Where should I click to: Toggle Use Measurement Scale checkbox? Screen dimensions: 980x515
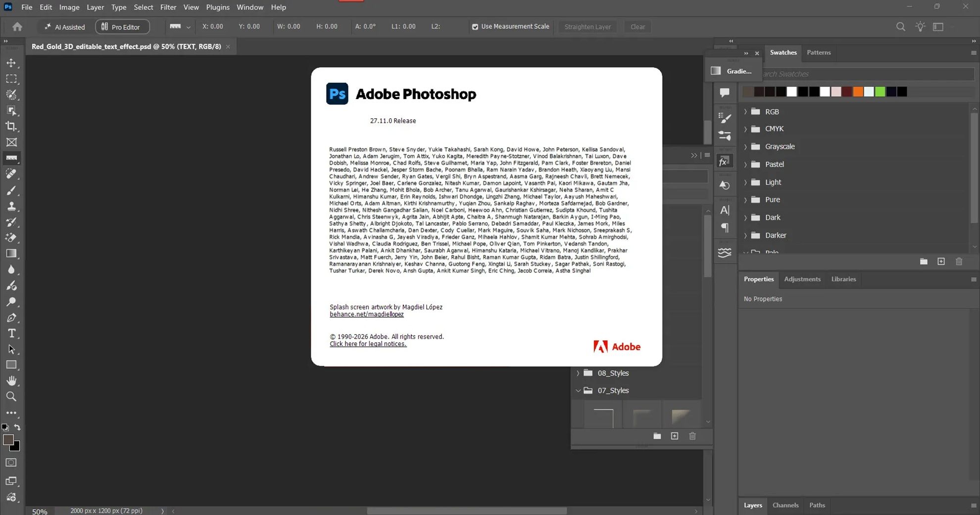475,27
